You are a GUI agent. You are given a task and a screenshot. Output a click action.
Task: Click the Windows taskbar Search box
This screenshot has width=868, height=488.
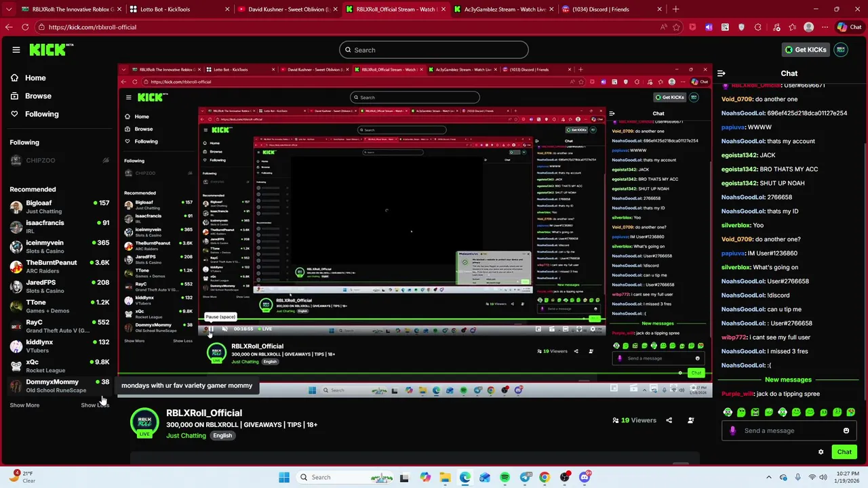(x=345, y=477)
